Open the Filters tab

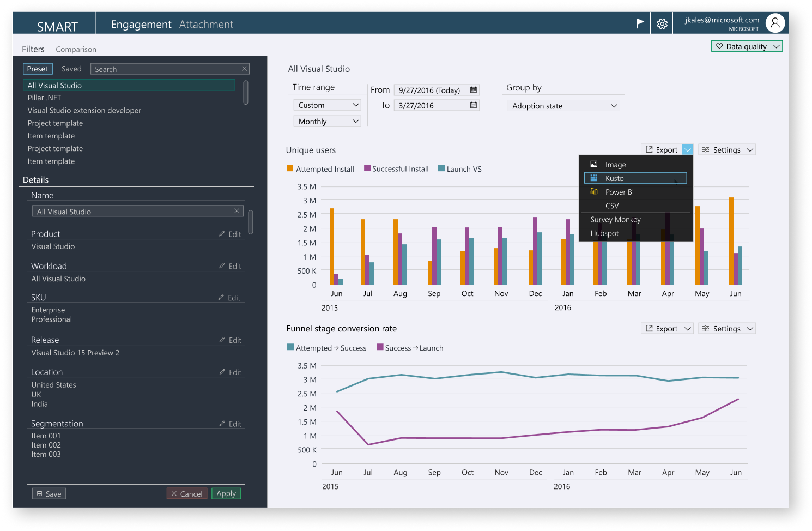33,49
